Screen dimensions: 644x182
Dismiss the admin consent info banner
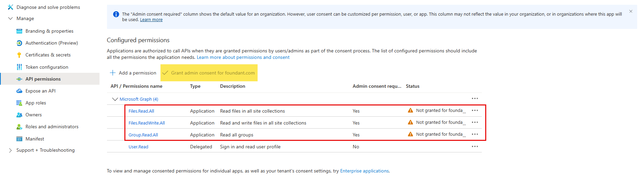click(631, 11)
